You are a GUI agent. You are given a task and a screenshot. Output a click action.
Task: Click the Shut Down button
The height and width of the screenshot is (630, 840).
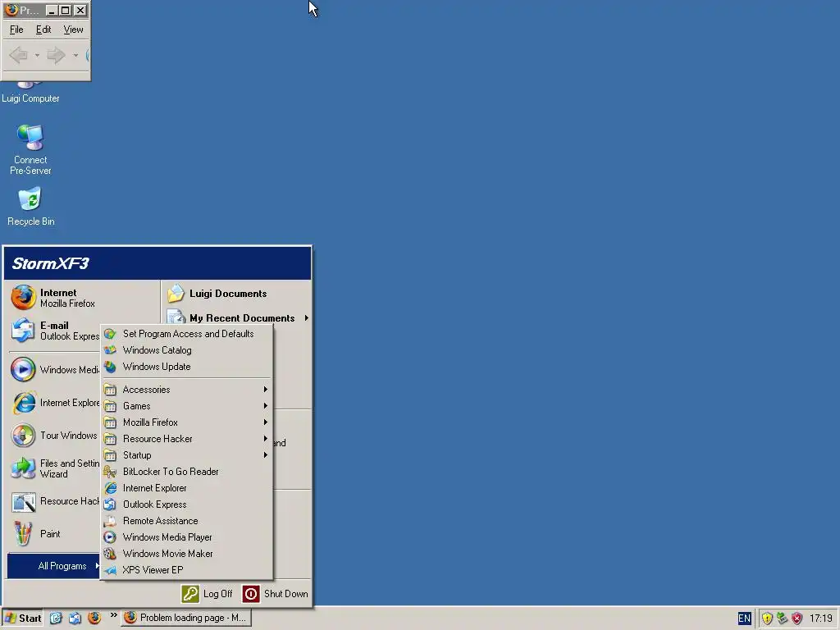click(276, 594)
